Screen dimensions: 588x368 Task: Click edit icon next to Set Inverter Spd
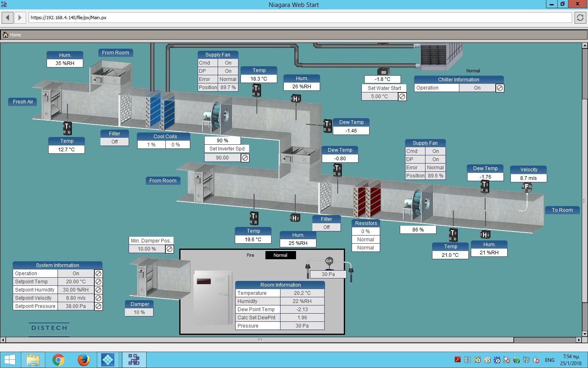[245, 158]
